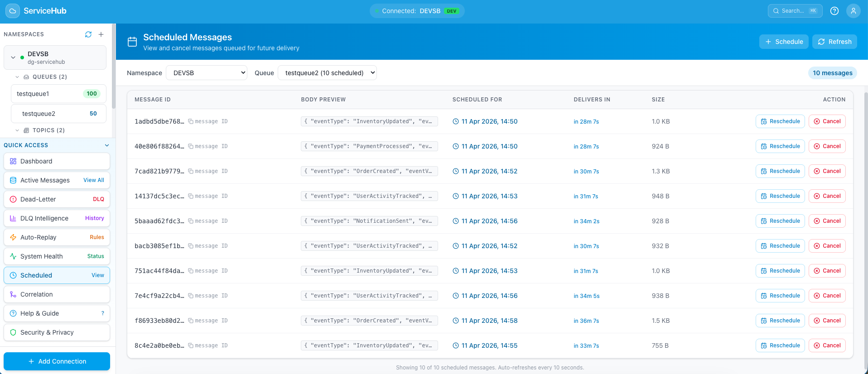The height and width of the screenshot is (374, 868).
Task: Open Help & Guide
Action: point(57,313)
